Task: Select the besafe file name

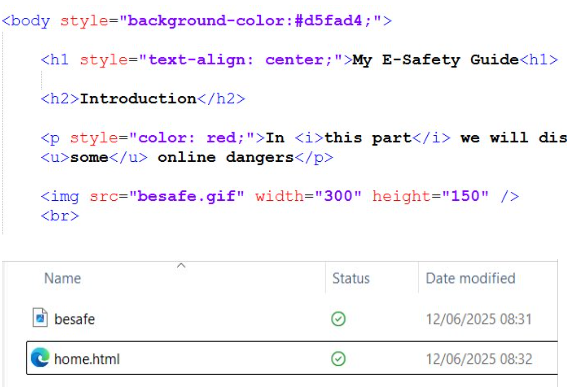Action: tap(74, 319)
